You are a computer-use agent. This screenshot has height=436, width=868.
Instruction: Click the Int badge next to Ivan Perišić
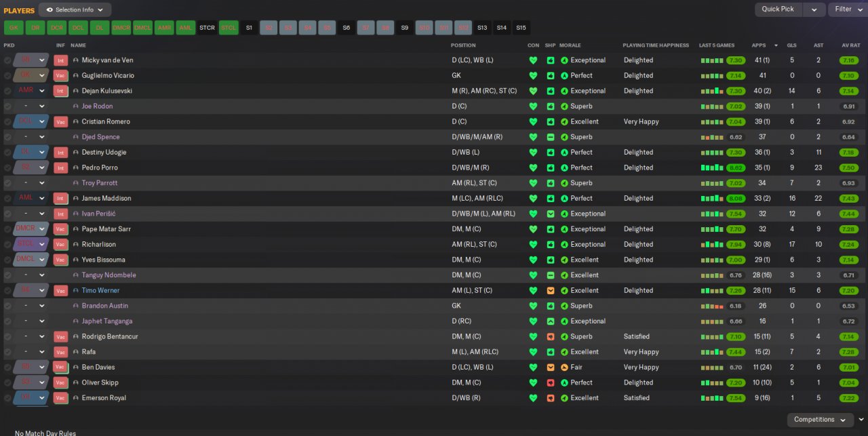click(60, 214)
